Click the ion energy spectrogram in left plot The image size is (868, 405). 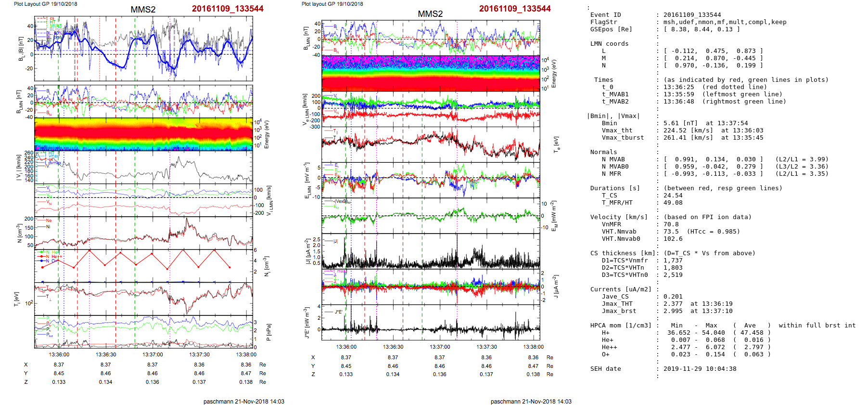143,134
